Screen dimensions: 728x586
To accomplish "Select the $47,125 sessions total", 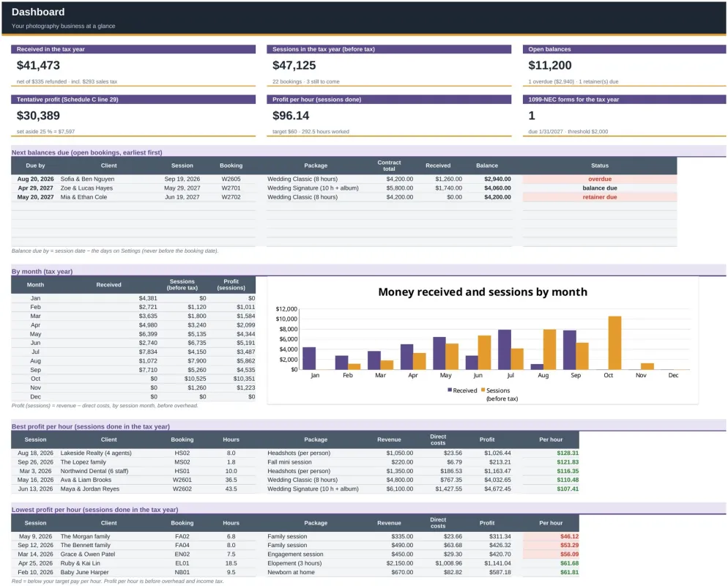I will [294, 65].
